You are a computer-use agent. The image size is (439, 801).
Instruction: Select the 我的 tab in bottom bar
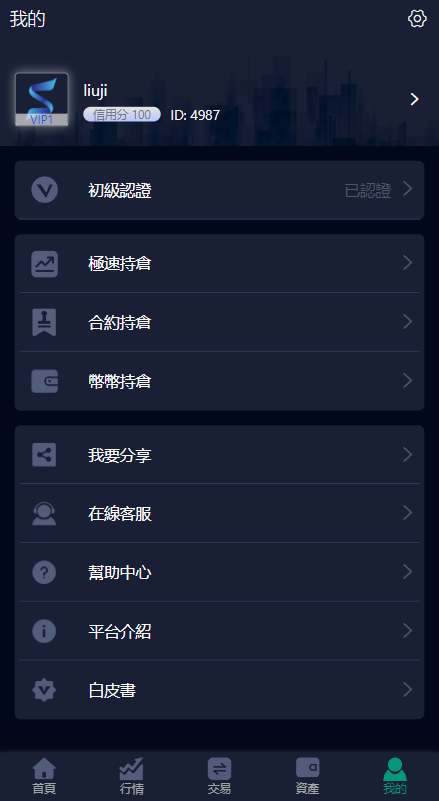(395, 776)
